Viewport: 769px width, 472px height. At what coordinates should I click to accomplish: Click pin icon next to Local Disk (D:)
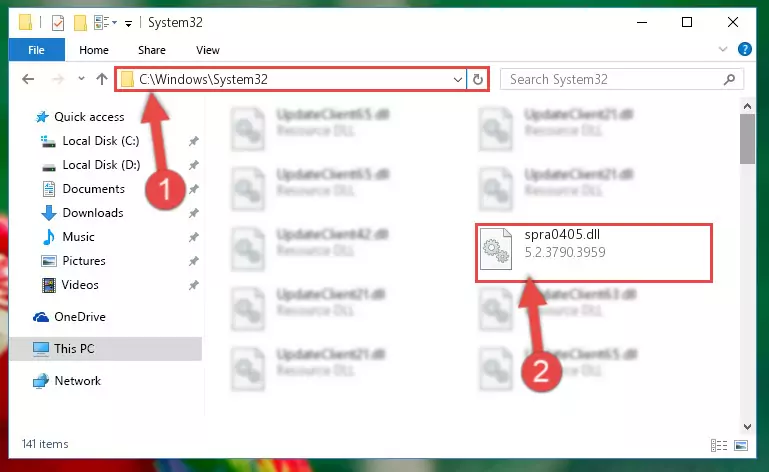[194, 165]
